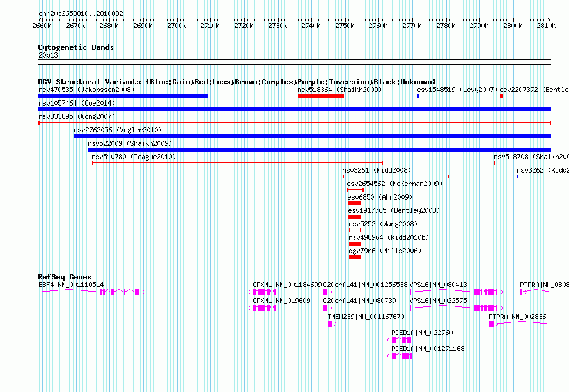Click the PTPRA|NM_0808 truncated gene label
The width and height of the screenshot is (569, 392).
click(x=544, y=285)
